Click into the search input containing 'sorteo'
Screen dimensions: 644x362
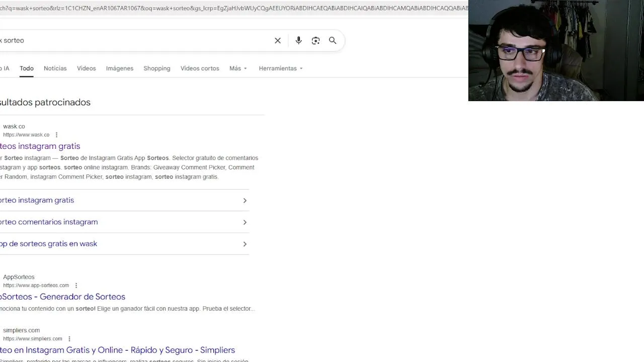[136, 40]
